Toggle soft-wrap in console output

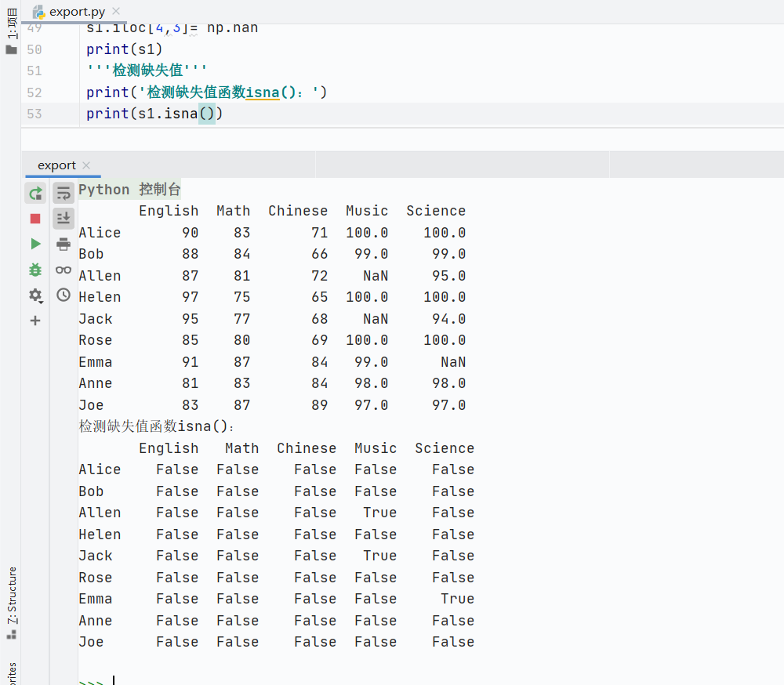tap(64, 193)
